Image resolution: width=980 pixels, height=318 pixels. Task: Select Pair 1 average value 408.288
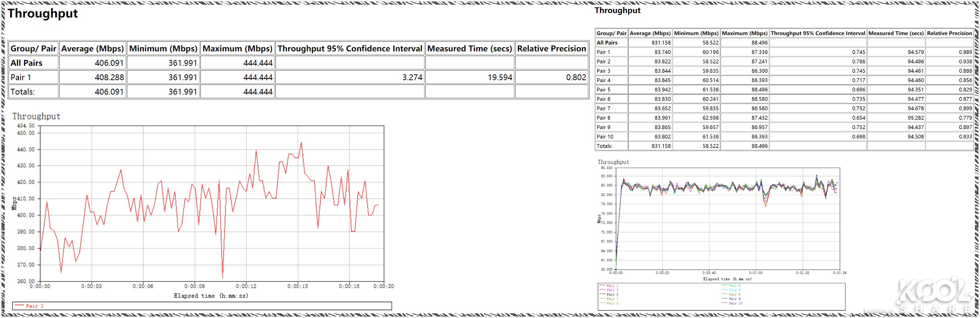(x=109, y=77)
